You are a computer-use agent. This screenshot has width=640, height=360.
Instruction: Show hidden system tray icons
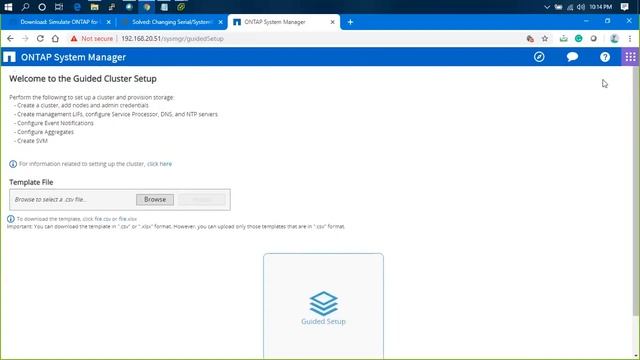click(547, 7)
